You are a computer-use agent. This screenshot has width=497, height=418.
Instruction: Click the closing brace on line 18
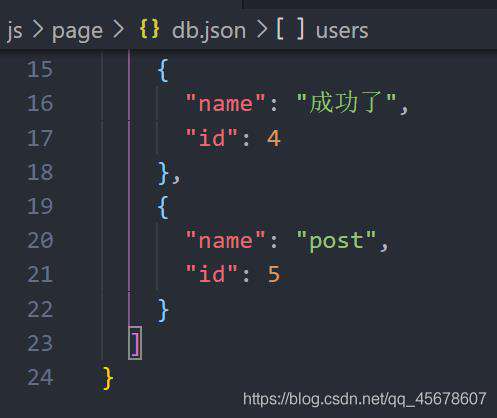163,173
